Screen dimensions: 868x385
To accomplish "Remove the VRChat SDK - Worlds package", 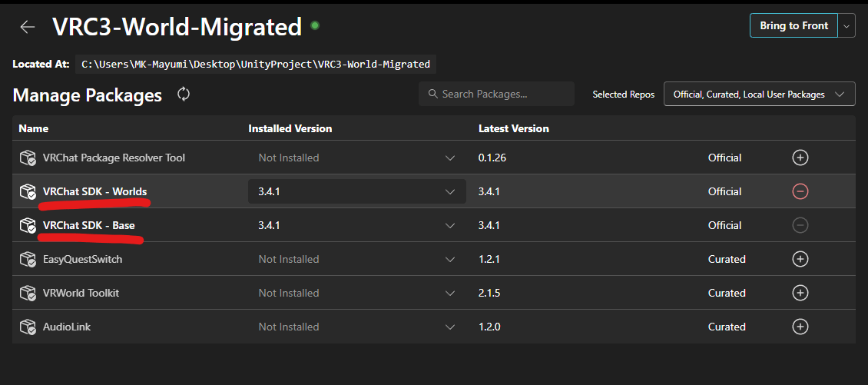I will 800,191.
